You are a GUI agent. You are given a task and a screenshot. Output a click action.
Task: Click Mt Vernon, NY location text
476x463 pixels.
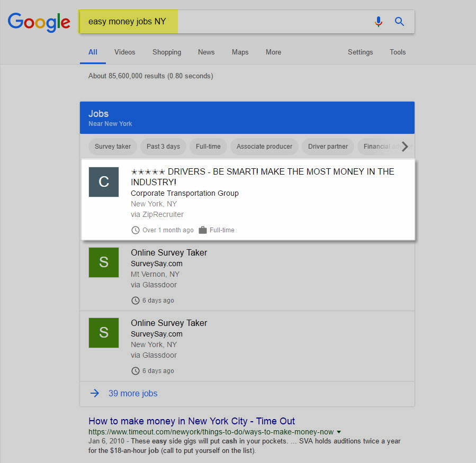[155, 274]
